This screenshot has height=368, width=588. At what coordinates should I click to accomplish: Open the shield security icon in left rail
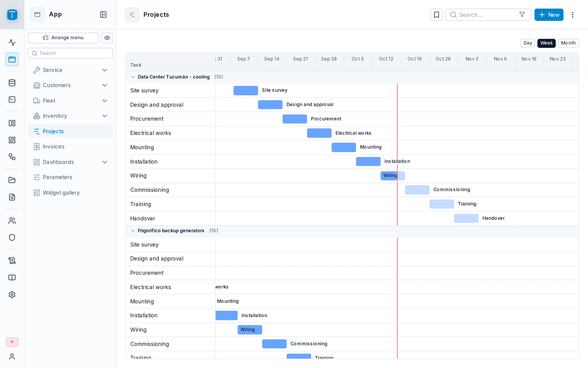(x=12, y=237)
